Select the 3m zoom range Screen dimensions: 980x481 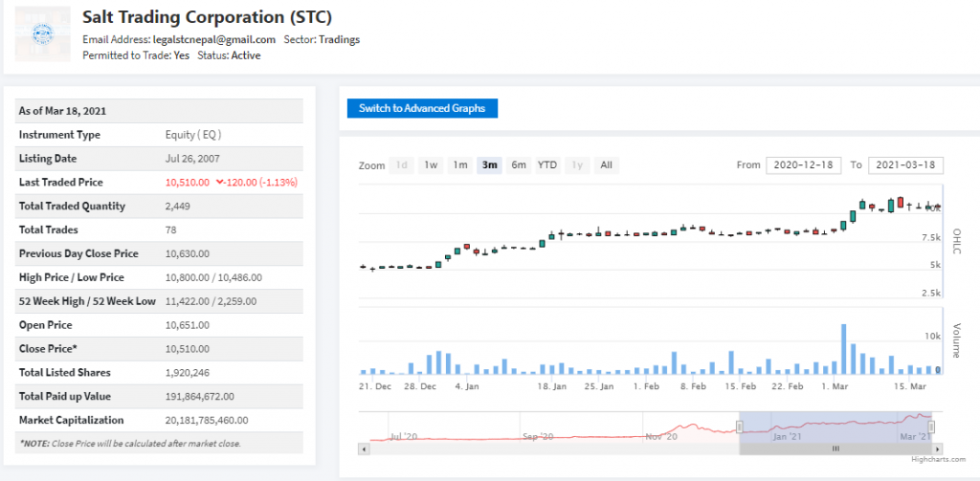pos(489,165)
